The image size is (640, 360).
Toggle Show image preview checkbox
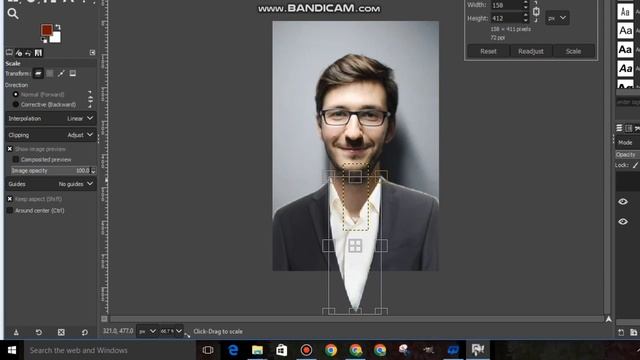pos(10,149)
